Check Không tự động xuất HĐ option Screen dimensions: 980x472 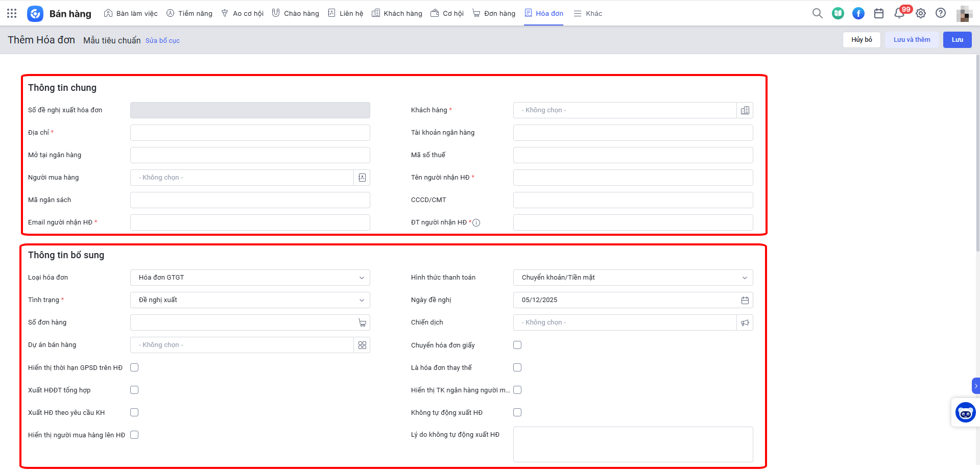point(517,412)
